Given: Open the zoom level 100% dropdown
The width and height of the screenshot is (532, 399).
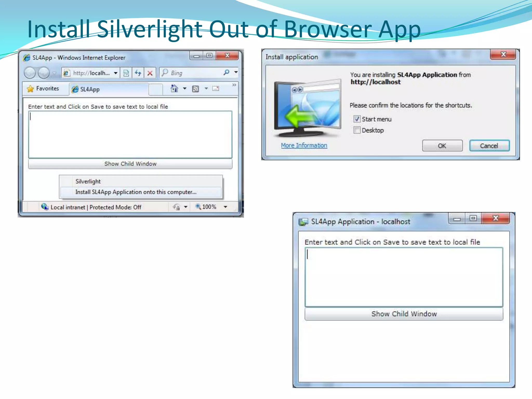Looking at the screenshot, I should 225,207.
